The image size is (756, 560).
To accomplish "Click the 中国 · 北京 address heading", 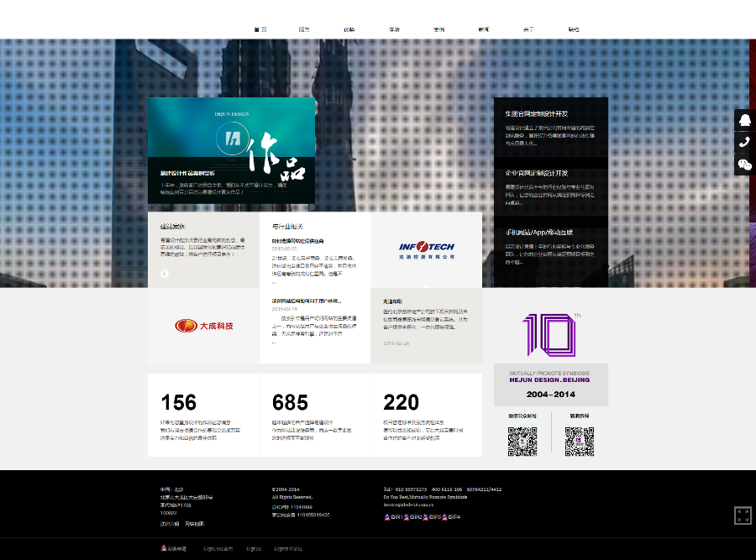I will point(171,489).
